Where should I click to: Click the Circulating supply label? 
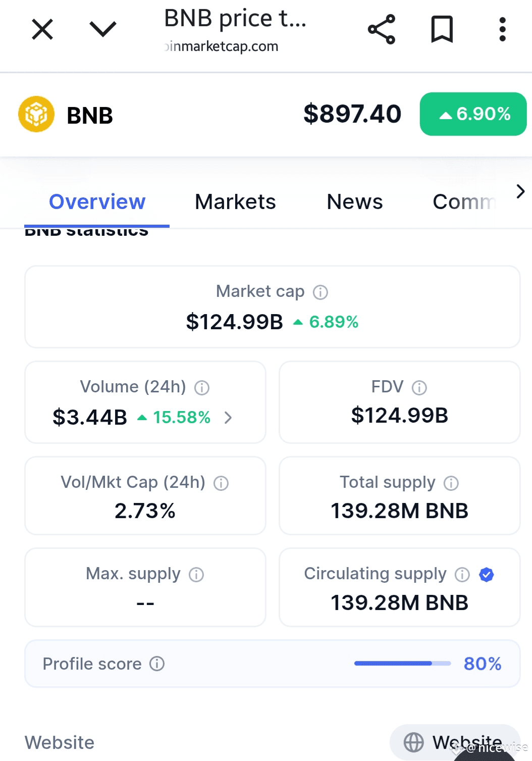(376, 574)
